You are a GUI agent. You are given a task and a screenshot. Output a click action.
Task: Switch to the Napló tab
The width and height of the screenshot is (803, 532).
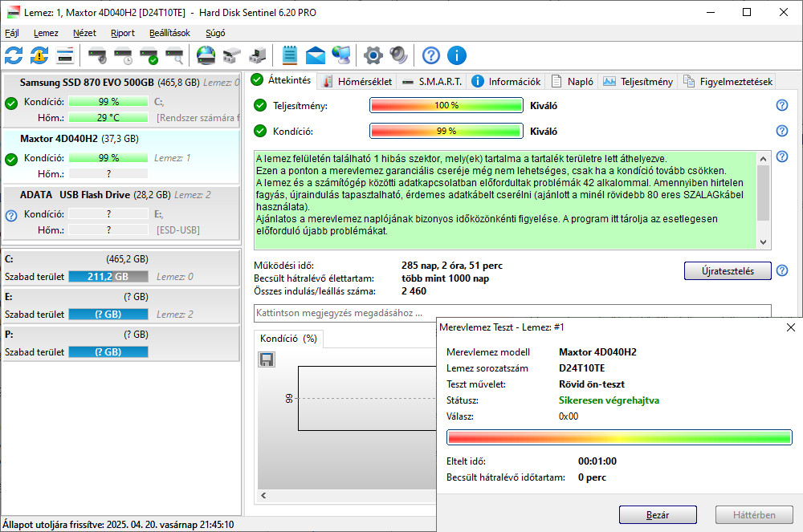click(572, 81)
